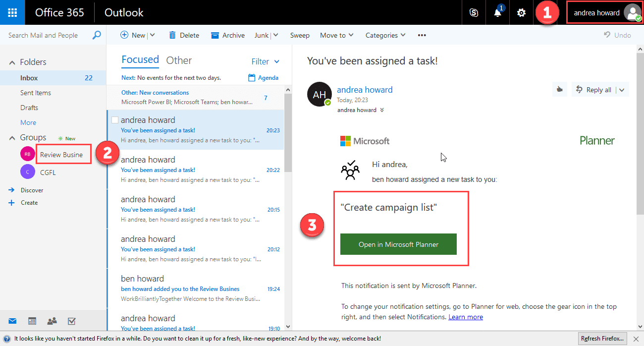644x346 pixels.
Task: Click the Like thumbs-up button
Action: 560,90
